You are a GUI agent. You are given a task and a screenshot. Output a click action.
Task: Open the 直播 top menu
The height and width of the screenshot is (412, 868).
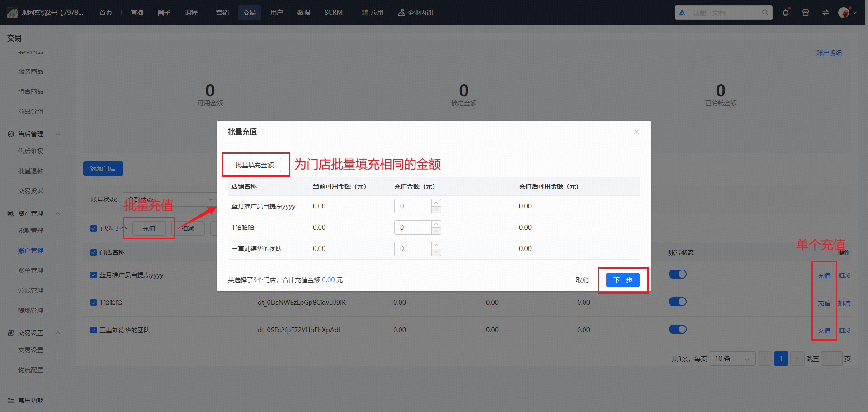tap(137, 13)
